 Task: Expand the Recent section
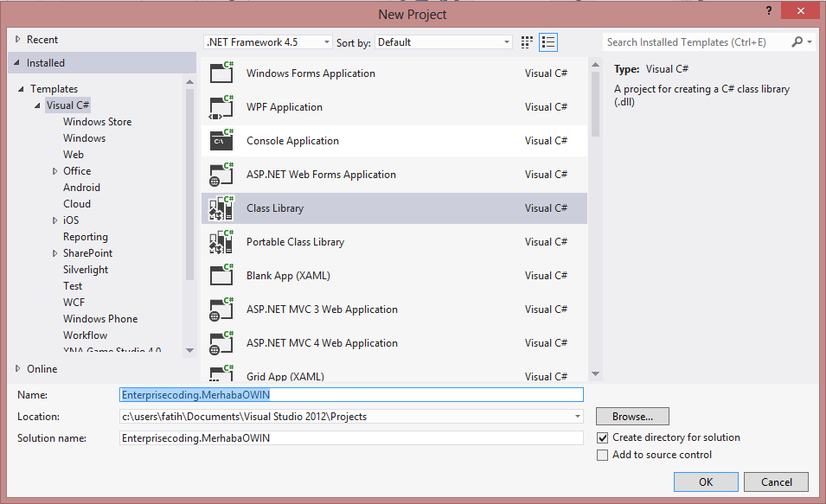(x=17, y=40)
